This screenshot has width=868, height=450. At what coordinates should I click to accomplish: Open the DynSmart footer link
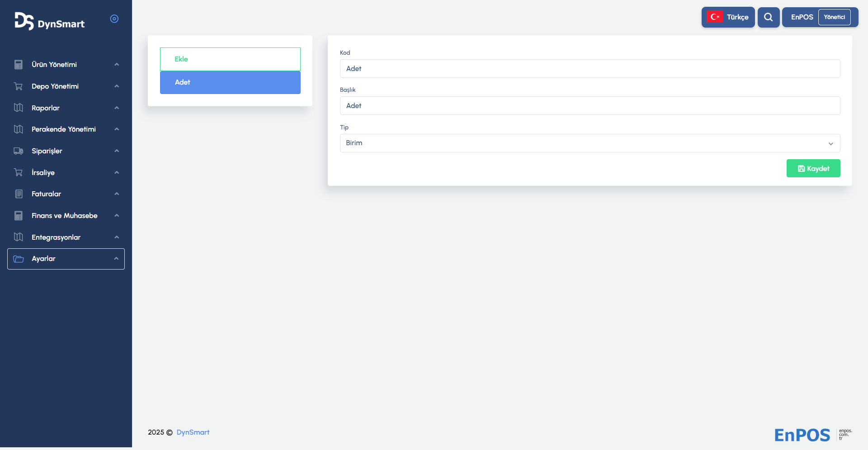(x=193, y=432)
